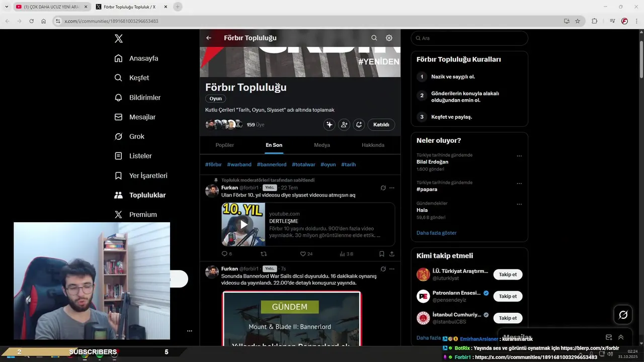Open Topluluklar communities page
Screen dimensions: 644x362
140,195
